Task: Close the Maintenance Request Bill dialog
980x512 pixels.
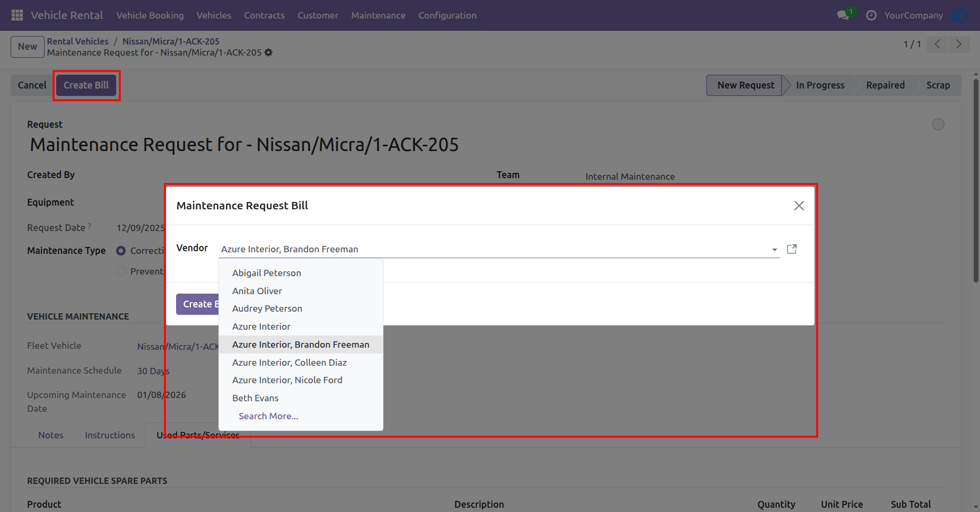Action: 799,206
